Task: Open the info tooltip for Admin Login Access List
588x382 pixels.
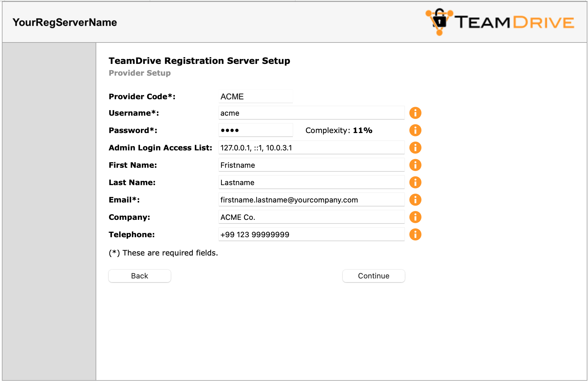Action: point(415,147)
